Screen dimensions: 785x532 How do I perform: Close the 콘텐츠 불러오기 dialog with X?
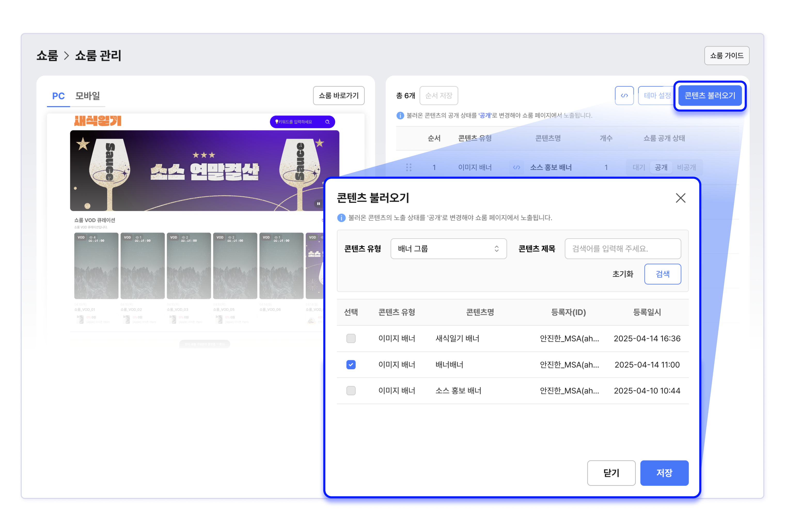(x=680, y=198)
